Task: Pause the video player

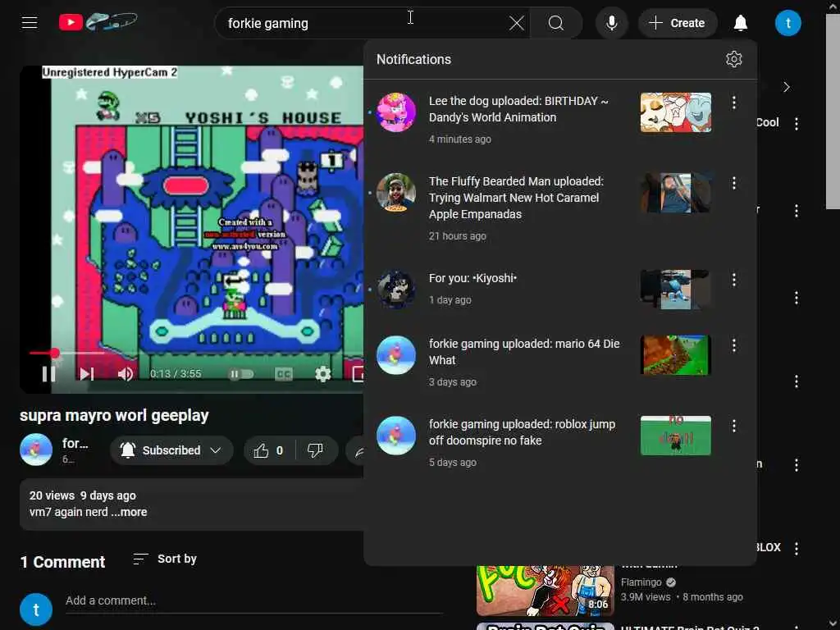Action: pos(48,373)
